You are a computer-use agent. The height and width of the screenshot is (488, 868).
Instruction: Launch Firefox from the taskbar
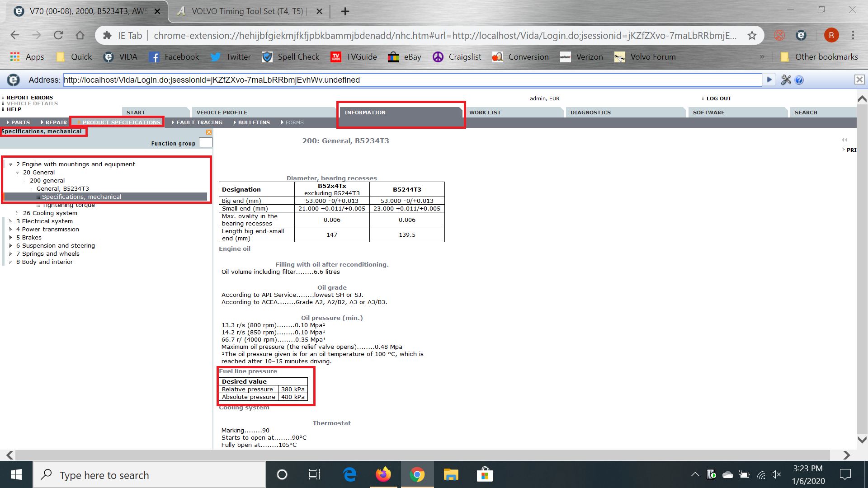click(x=383, y=474)
